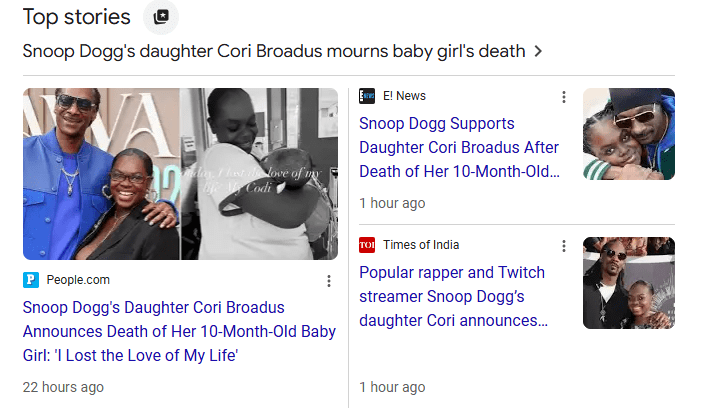Expand the Cori Broadus headline chevron arrow
This screenshot has width=711, height=413.
point(538,51)
